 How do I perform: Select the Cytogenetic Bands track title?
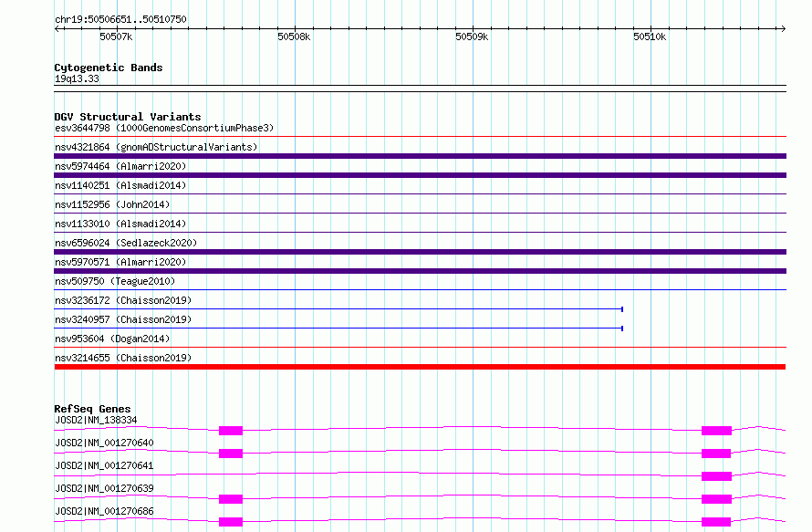pyautogui.click(x=109, y=68)
